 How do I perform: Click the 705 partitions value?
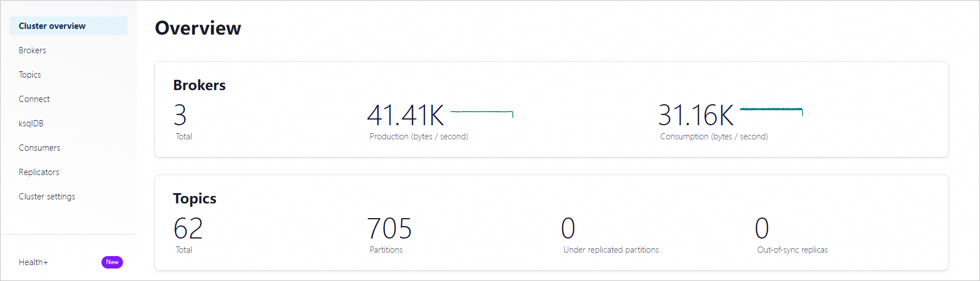[389, 229]
